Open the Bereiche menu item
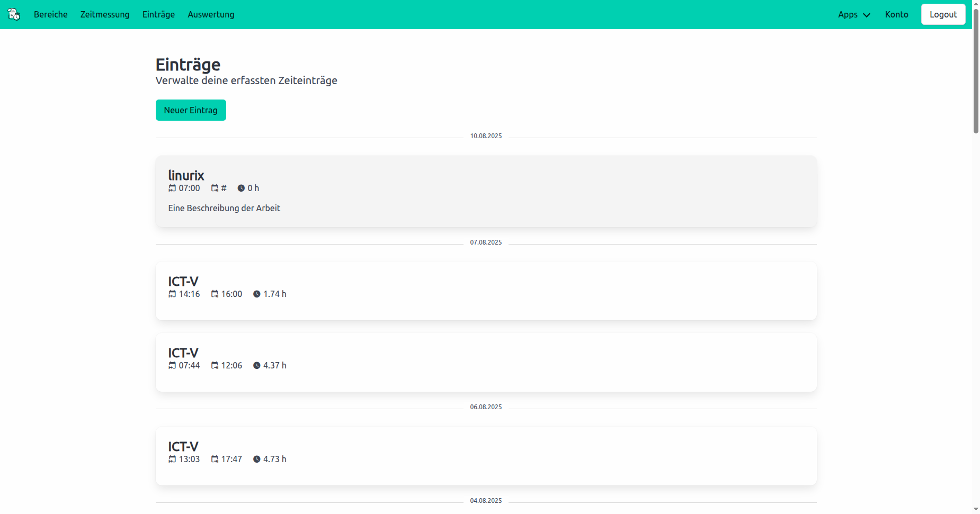The width and height of the screenshot is (980, 514). [x=51, y=14]
